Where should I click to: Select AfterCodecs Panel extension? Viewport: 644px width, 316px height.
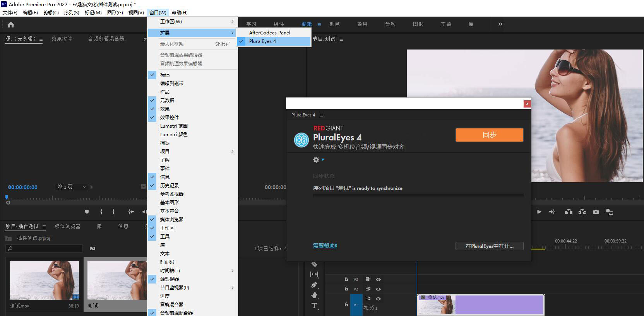click(x=274, y=33)
